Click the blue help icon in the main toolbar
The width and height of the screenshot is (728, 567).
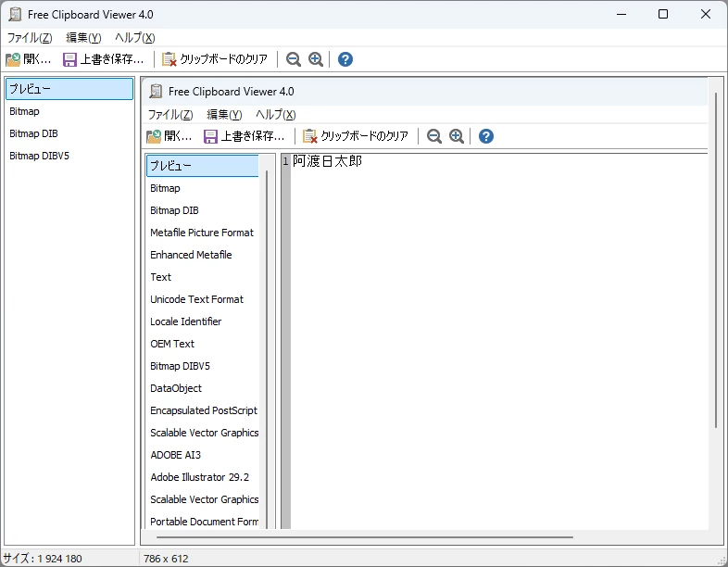345,59
